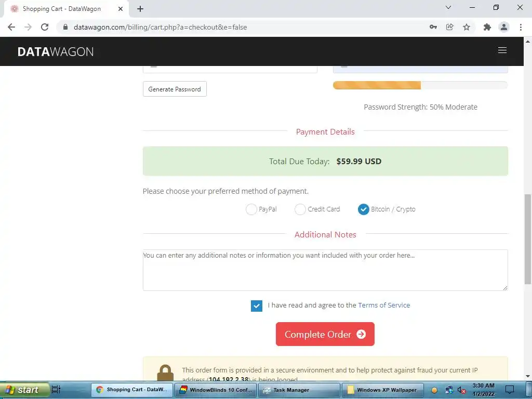Click the orange circle tray icon
This screenshot has width=532, height=399.
tap(434, 390)
